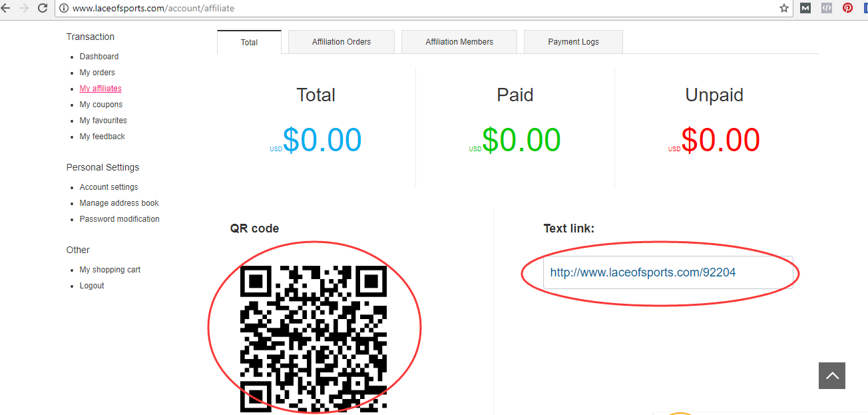Click the scroll-to-top arrow button
The width and height of the screenshot is (868, 415).
[x=832, y=376]
